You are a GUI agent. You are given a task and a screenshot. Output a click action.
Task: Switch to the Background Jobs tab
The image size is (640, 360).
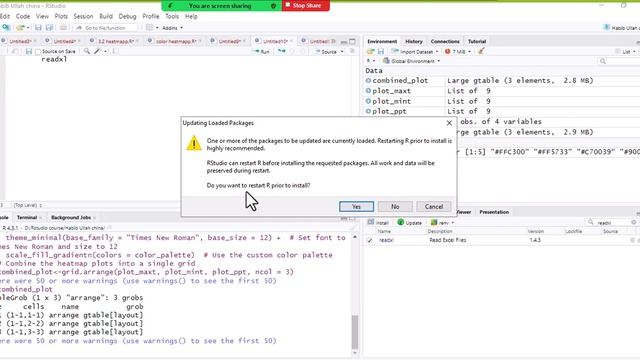(71, 218)
